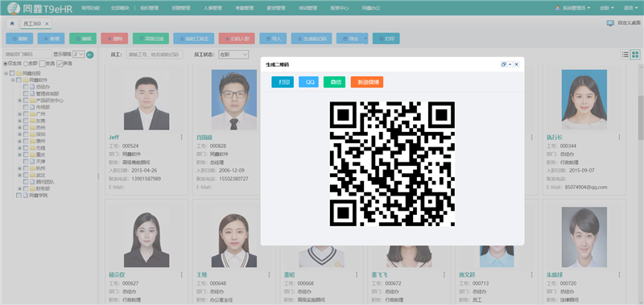
Task: Open the 员工状态 dropdown showing 在职
Action: 233,54
